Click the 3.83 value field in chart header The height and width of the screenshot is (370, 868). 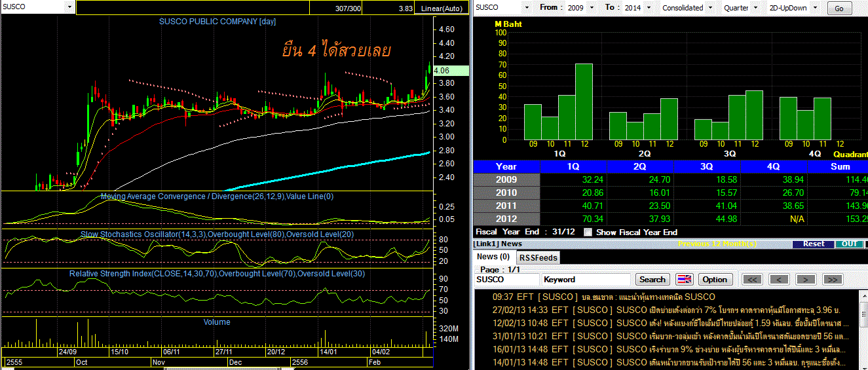[389, 8]
